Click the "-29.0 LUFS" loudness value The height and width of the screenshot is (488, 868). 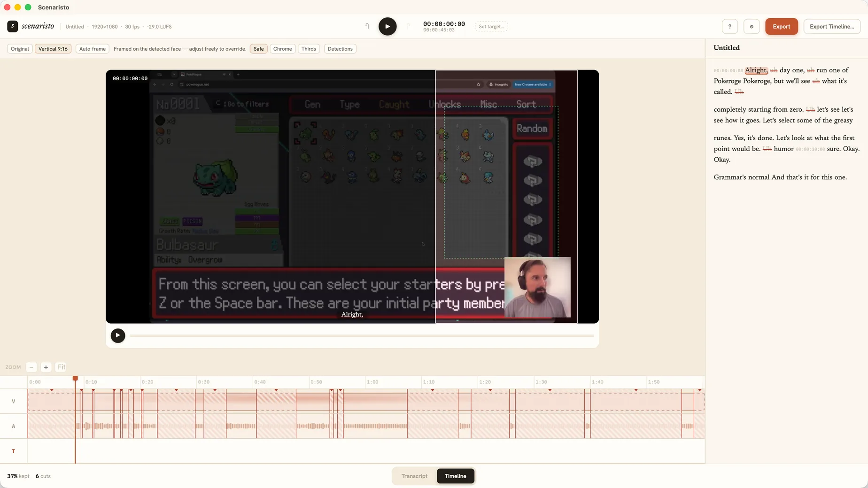pyautogui.click(x=159, y=27)
